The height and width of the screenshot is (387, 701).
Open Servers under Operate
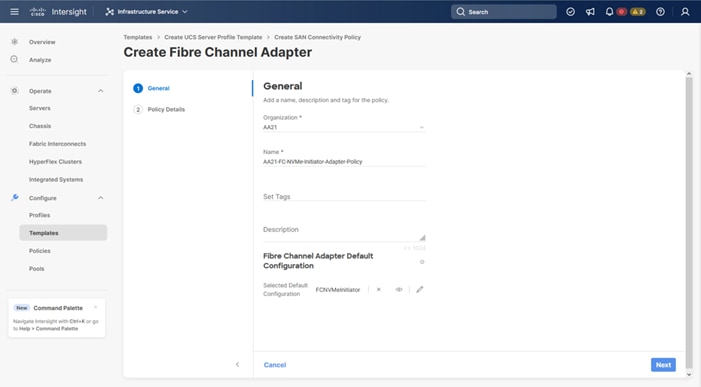click(39, 108)
